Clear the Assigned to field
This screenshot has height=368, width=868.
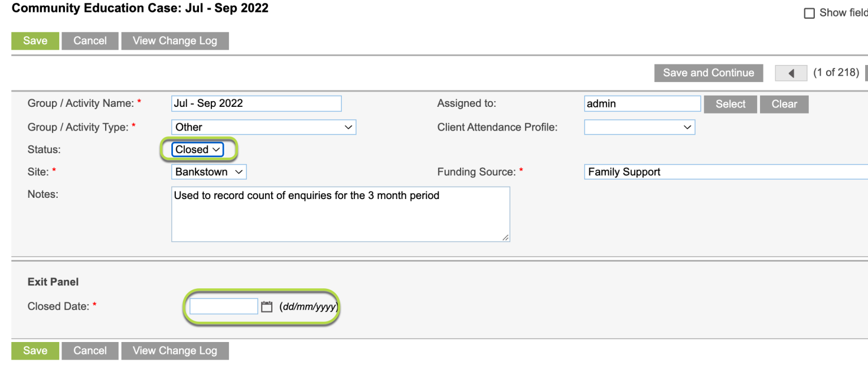click(784, 103)
